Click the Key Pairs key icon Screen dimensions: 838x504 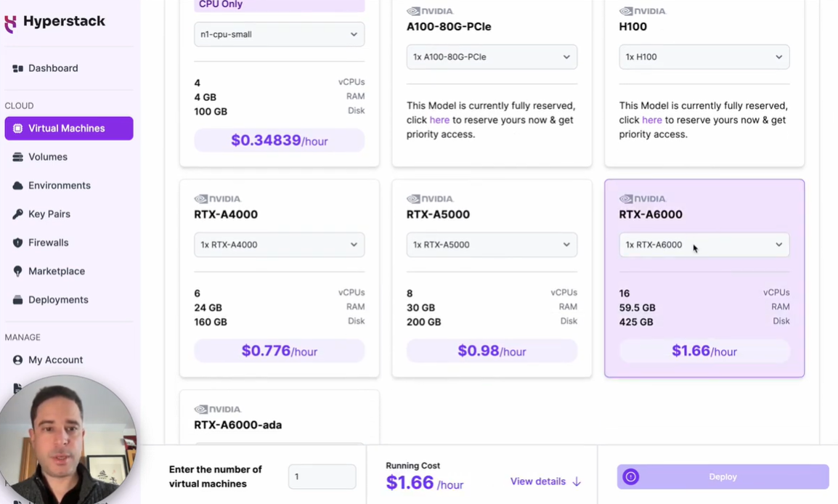pos(17,214)
